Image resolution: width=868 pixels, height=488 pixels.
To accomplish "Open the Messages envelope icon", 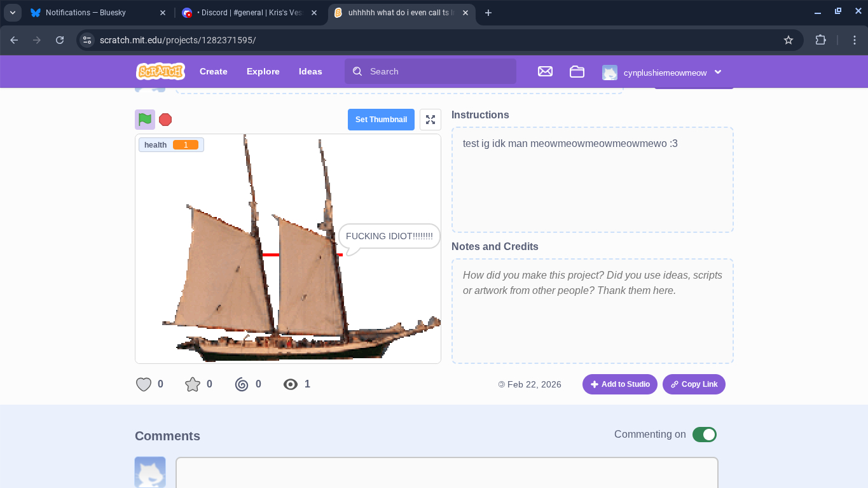I will click(x=545, y=72).
